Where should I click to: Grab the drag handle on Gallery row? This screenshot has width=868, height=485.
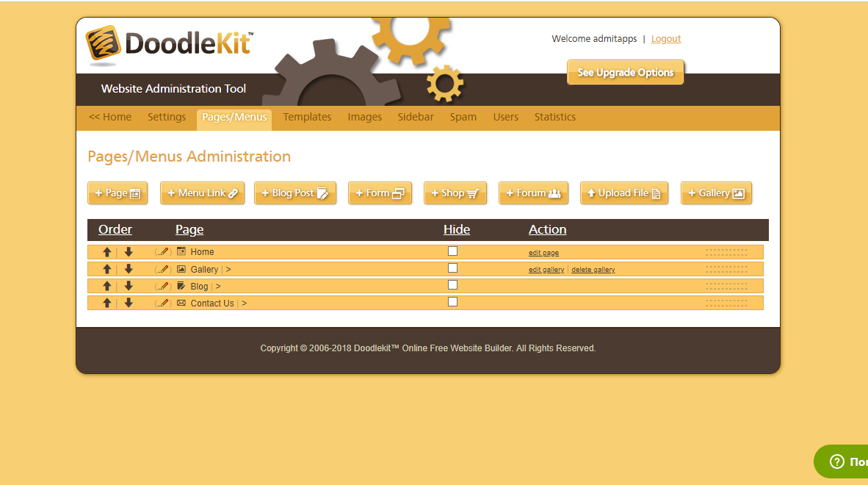[x=726, y=269]
